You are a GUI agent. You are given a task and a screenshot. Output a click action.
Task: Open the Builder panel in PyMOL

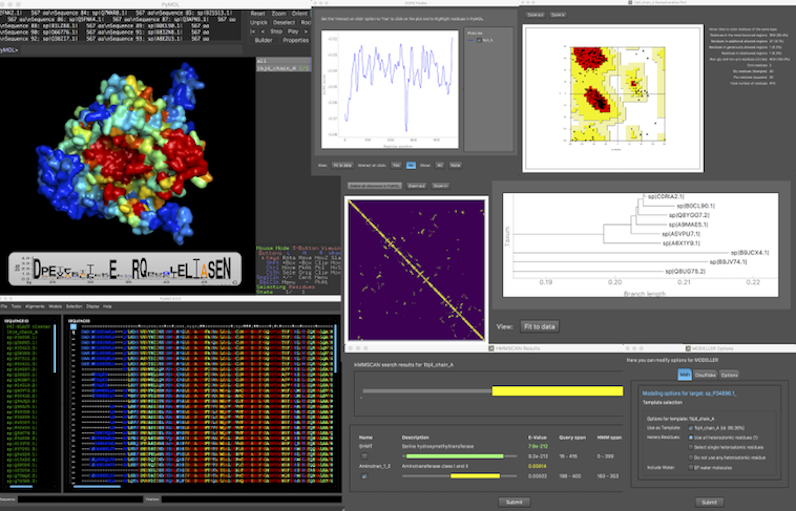(x=263, y=40)
